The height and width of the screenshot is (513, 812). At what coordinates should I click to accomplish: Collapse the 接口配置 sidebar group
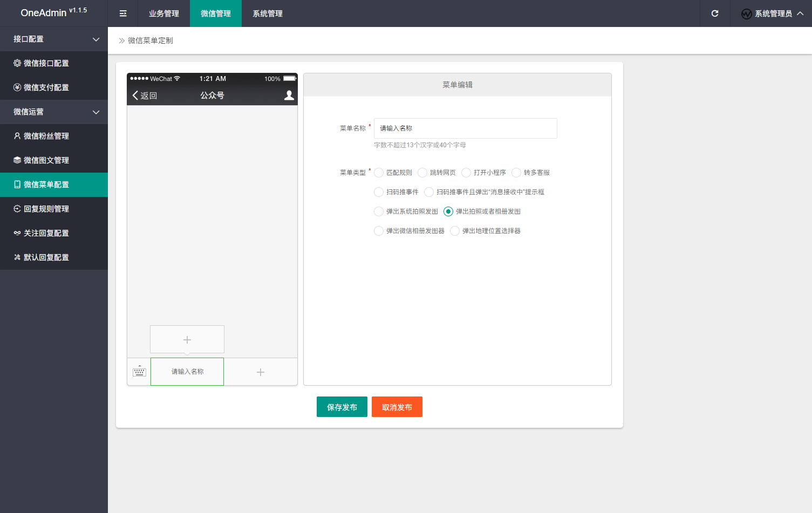pos(54,39)
